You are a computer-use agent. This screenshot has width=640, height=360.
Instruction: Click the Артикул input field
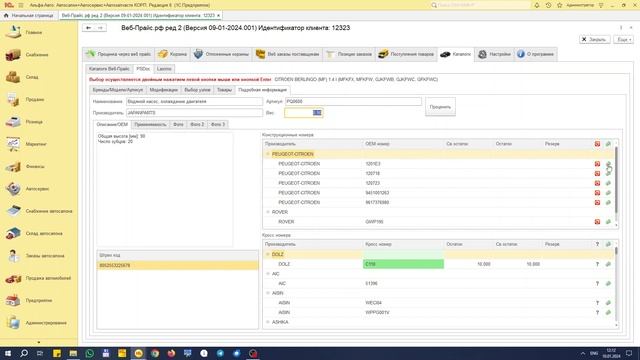(x=353, y=101)
